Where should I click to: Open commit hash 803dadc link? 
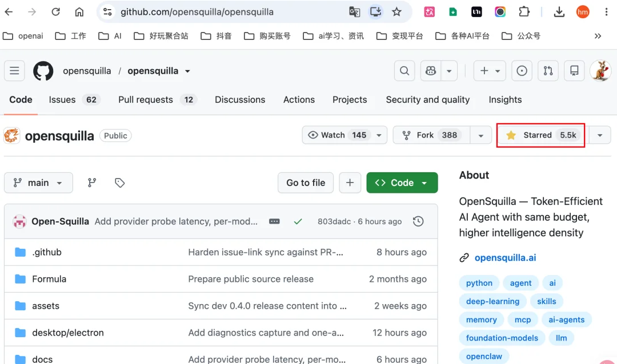pyautogui.click(x=334, y=222)
